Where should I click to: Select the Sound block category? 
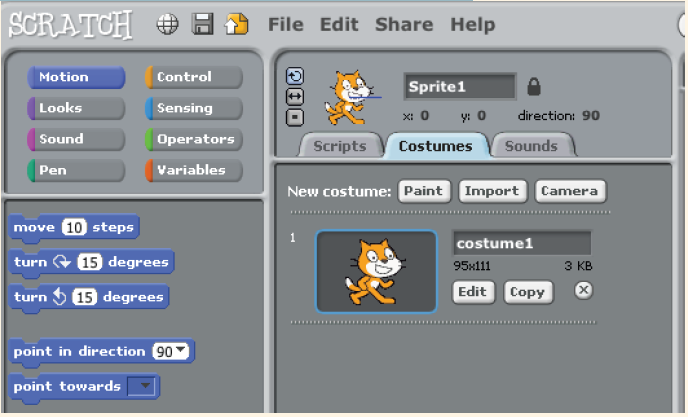76,139
